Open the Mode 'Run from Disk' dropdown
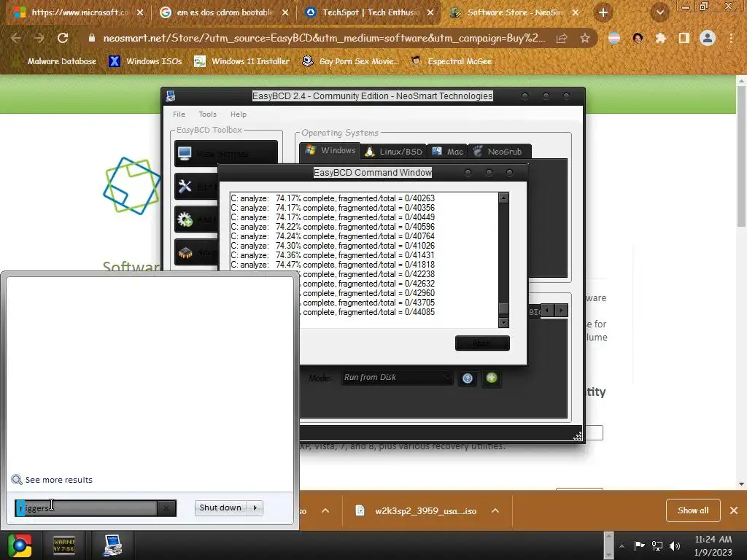The height and width of the screenshot is (560, 747). pyautogui.click(x=396, y=378)
